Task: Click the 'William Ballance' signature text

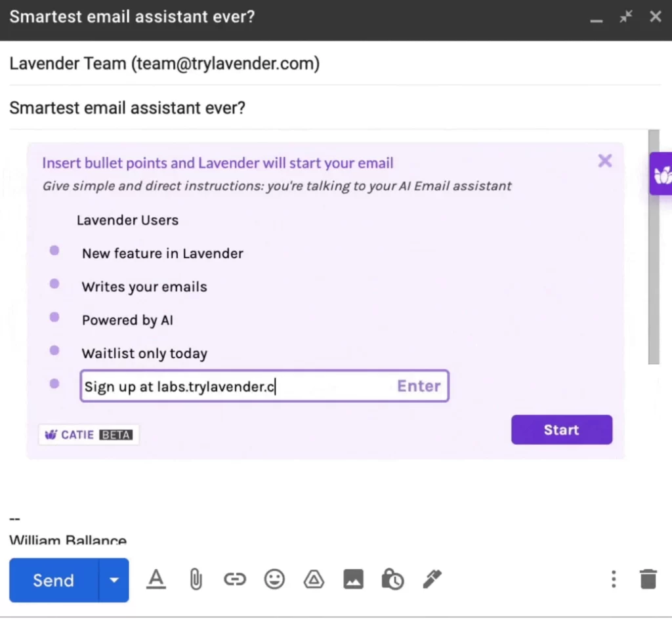Action: pos(68,539)
